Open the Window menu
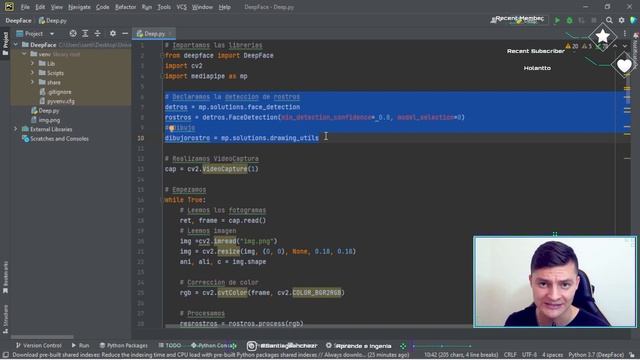The height and width of the screenshot is (360, 640). coord(202,7)
